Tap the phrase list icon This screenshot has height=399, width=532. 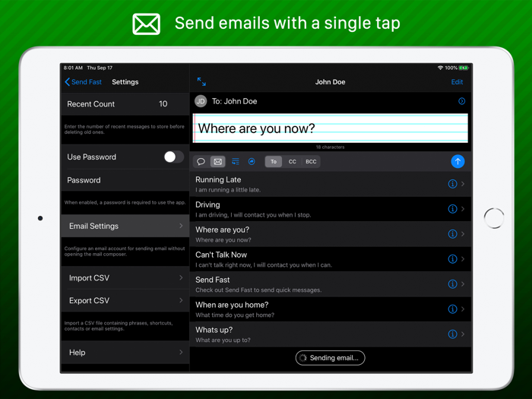pyautogui.click(x=235, y=161)
